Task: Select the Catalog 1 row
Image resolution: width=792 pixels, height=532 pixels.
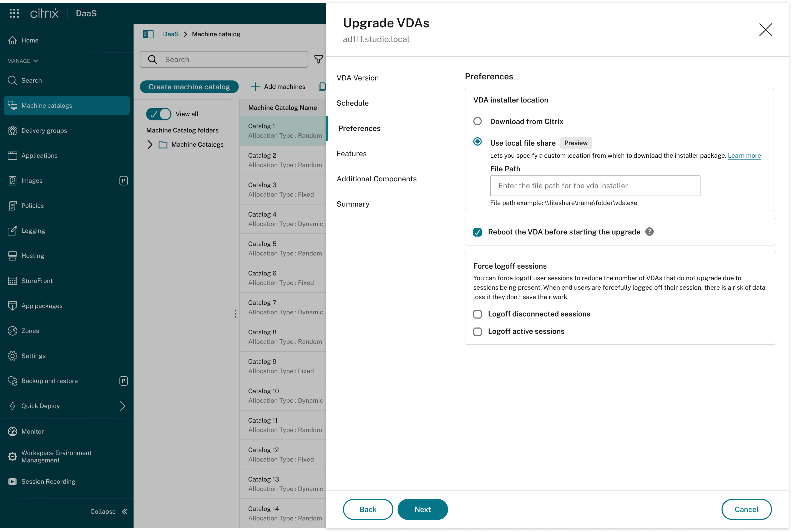Action: pos(283,131)
